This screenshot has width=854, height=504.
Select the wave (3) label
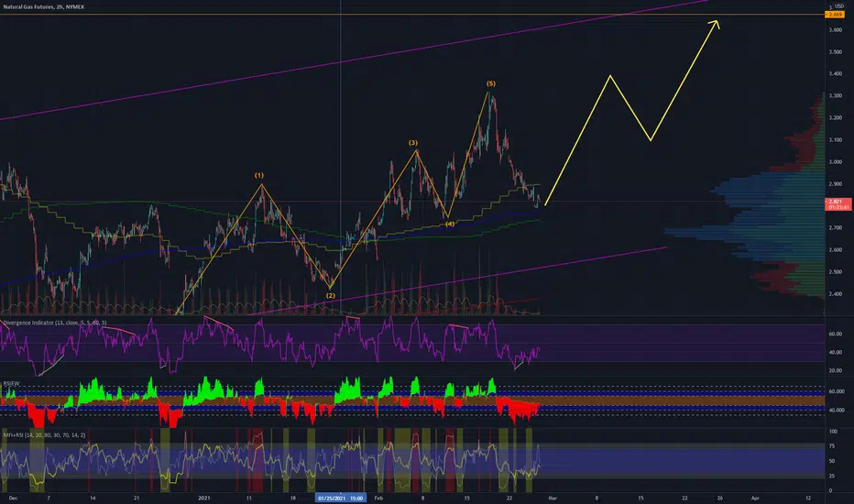413,143
